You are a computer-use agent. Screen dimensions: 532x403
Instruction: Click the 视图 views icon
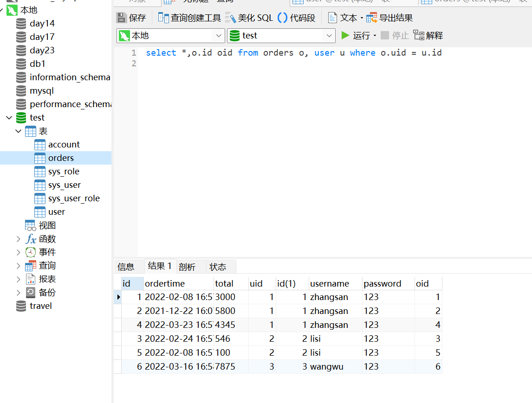(x=30, y=225)
